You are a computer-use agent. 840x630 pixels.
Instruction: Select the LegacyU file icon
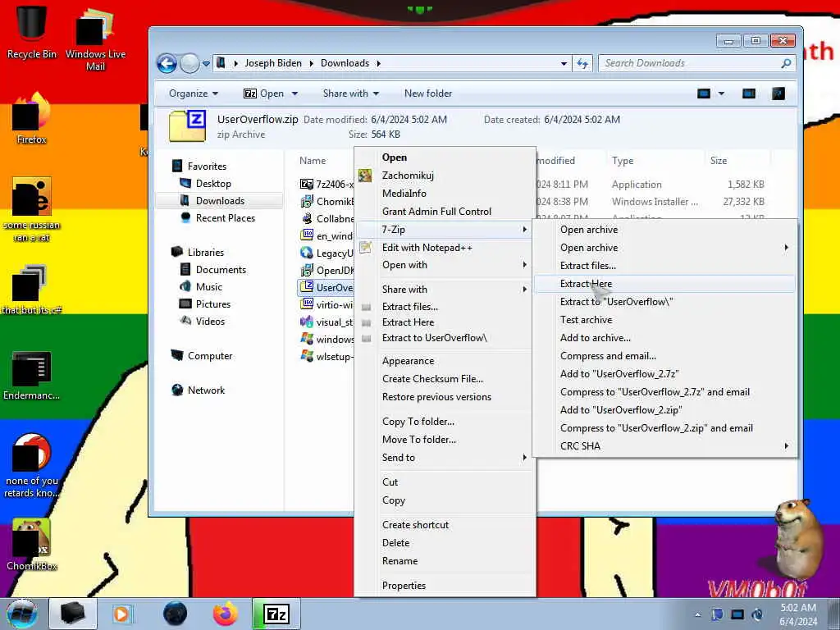click(x=307, y=253)
